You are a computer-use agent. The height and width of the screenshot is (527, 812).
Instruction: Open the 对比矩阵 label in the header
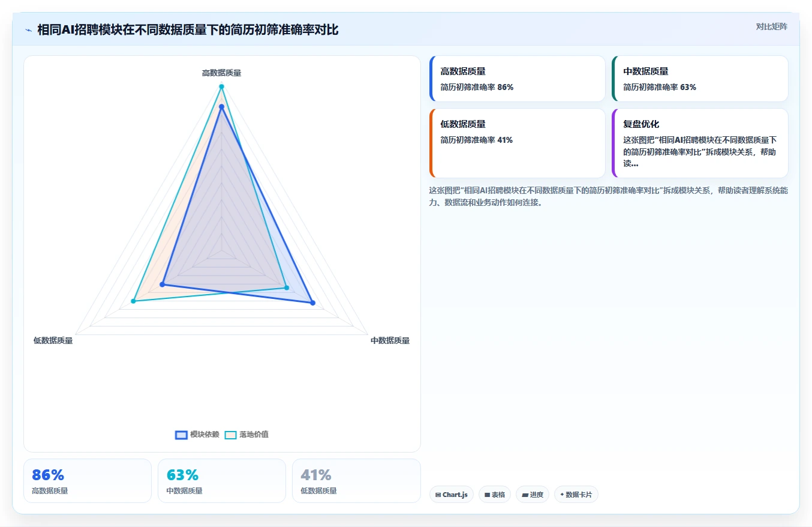771,26
